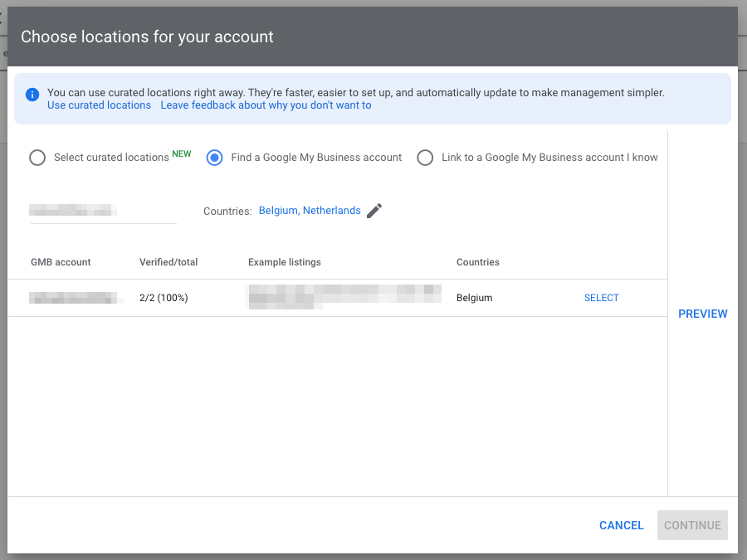Click the pencil icon to edit countries
The height and width of the screenshot is (560, 747).
tap(374, 211)
